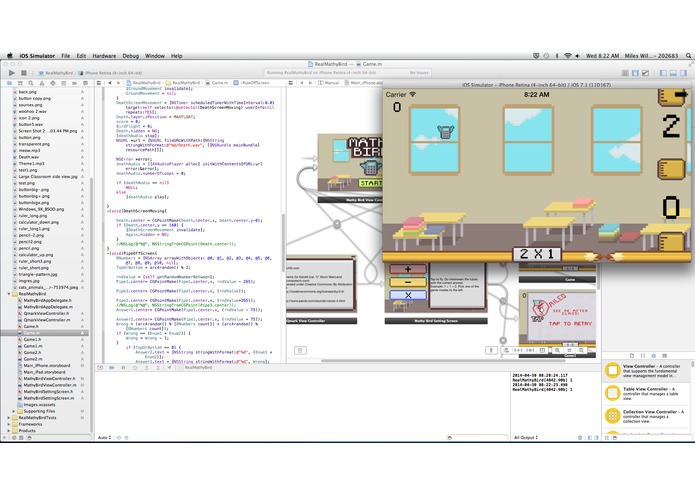The width and height of the screenshot is (695, 494).
Task: Open the Edit menu
Action: pyautogui.click(x=81, y=56)
